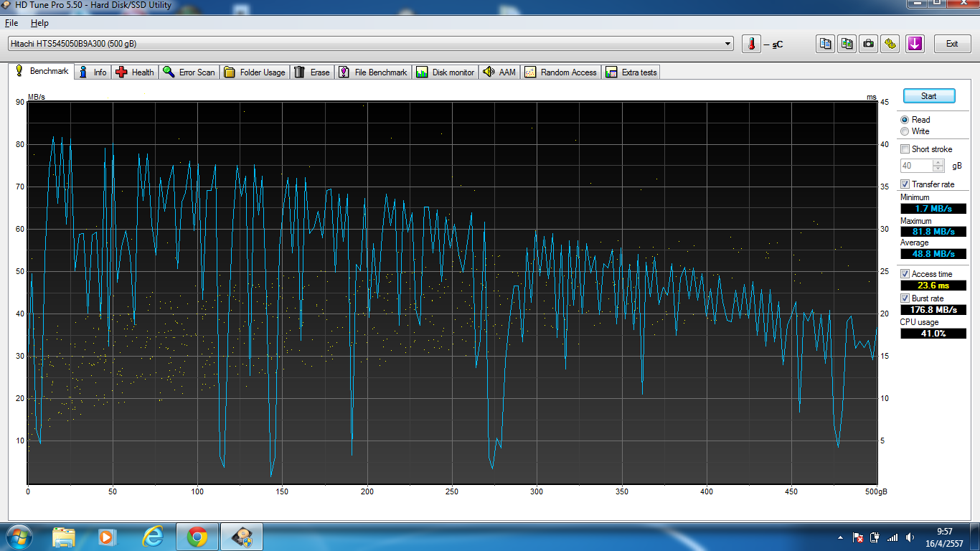Open Windows Explorer from the taskbar
Screen dimensions: 980x551
pos(64,537)
